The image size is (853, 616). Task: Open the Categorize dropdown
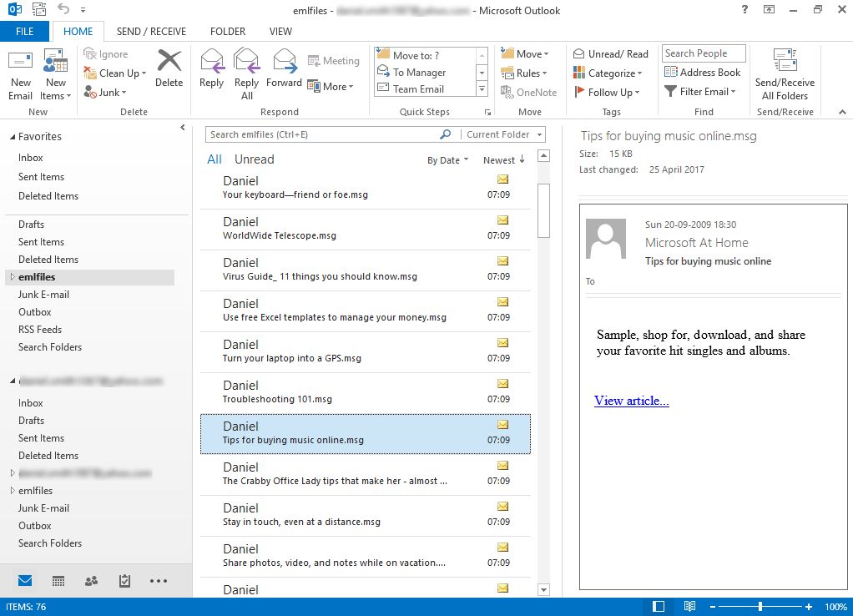click(x=608, y=73)
